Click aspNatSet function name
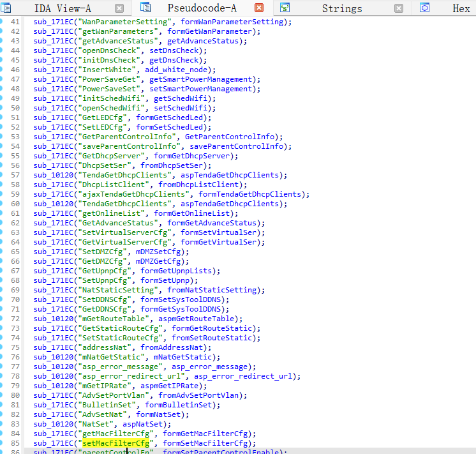Viewport: 476px width, 454px height. pyautogui.click(x=143, y=424)
